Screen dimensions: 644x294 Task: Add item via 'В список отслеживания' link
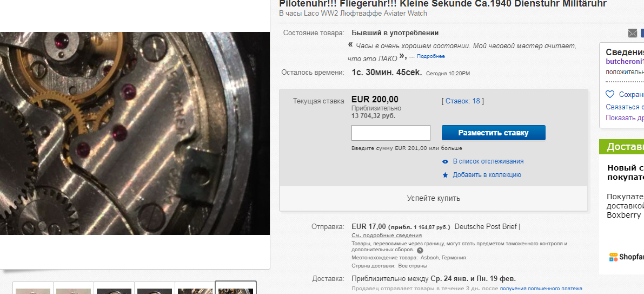(x=488, y=161)
